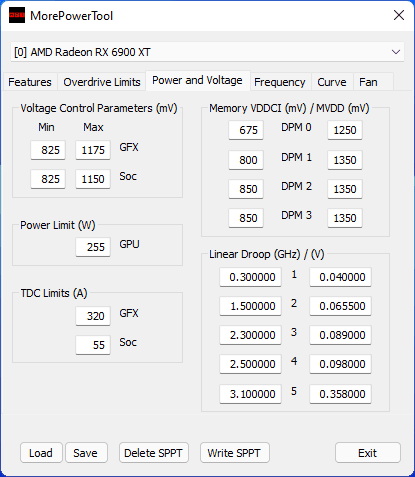
Task: Click the Soc TDC limit field 55
Action: (x=93, y=345)
